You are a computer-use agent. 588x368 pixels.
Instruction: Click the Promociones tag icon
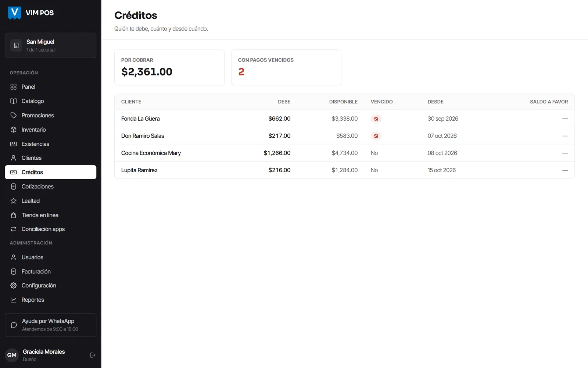[x=14, y=116]
